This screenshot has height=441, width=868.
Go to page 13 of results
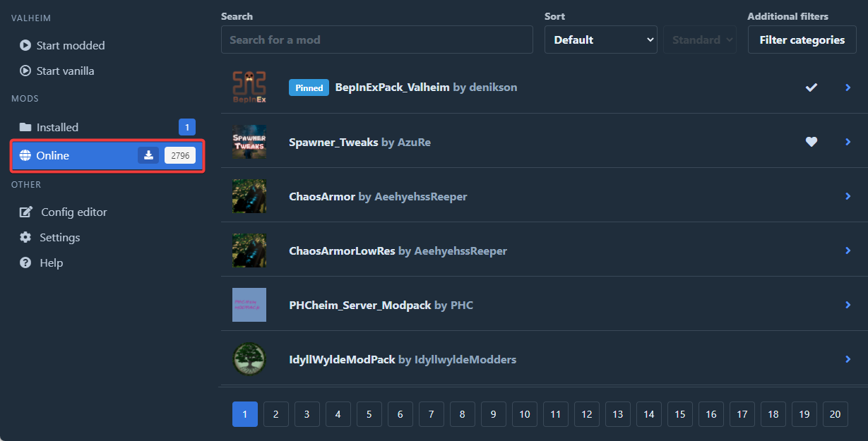click(618, 414)
